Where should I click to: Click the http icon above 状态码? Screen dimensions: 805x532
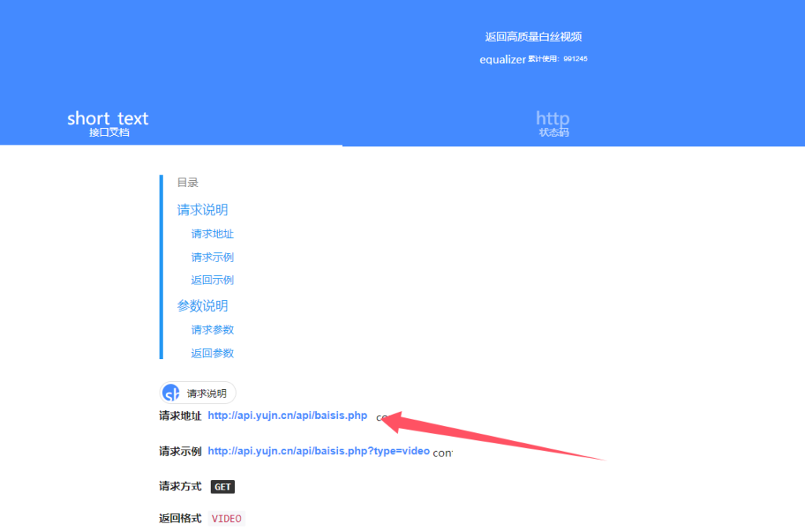click(553, 119)
